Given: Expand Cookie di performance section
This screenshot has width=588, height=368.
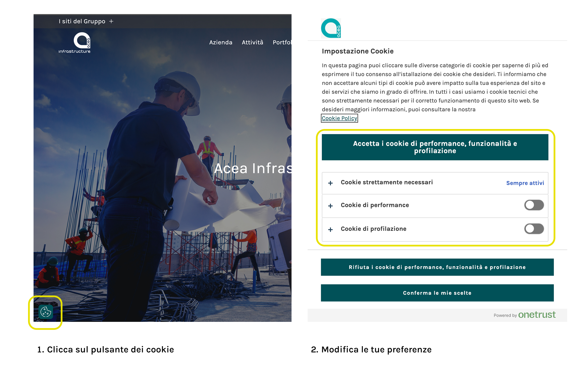Looking at the screenshot, I should 330,206.
